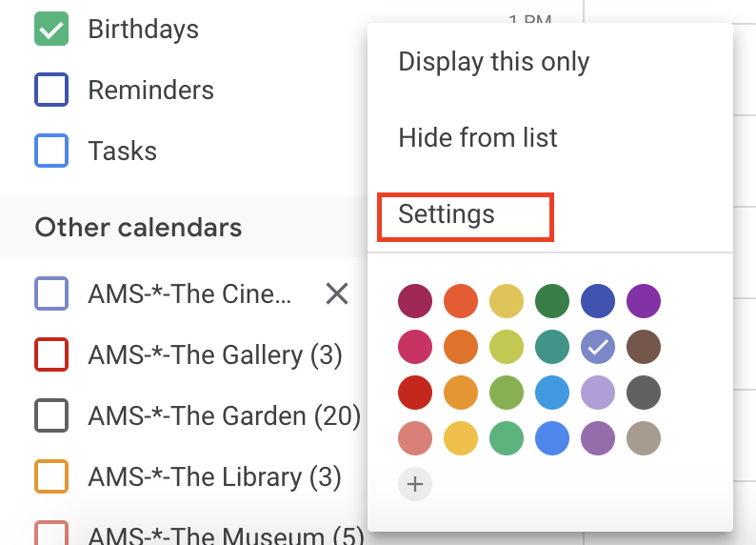Open calendar Settings from the menu
The image size is (756, 545).
(x=447, y=214)
